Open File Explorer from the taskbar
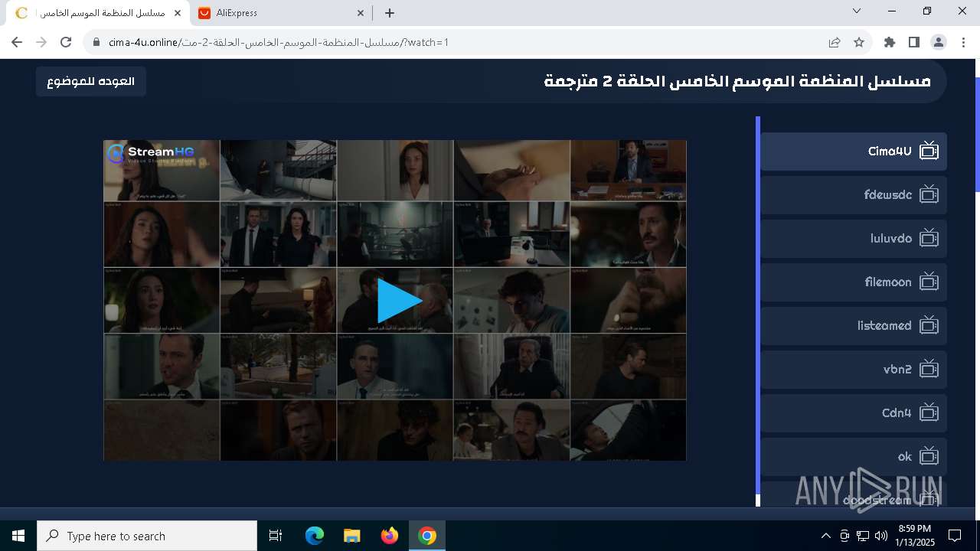Image resolution: width=980 pixels, height=551 pixels. (x=351, y=536)
